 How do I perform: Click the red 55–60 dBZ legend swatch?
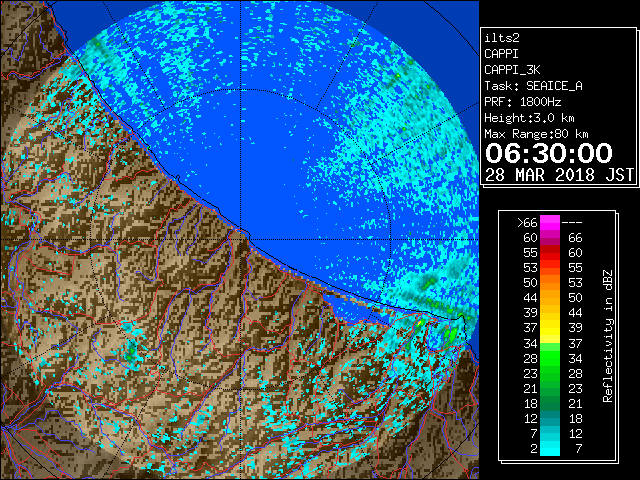coord(550,253)
